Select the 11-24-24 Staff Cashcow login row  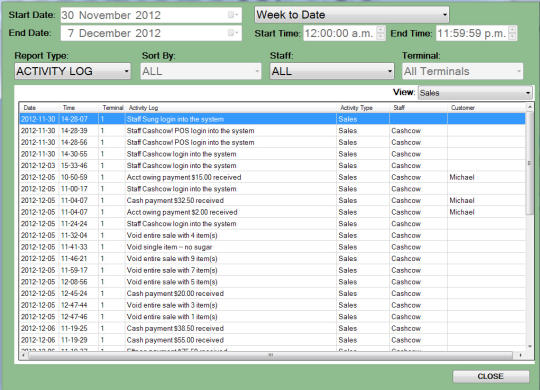[x=272, y=224]
